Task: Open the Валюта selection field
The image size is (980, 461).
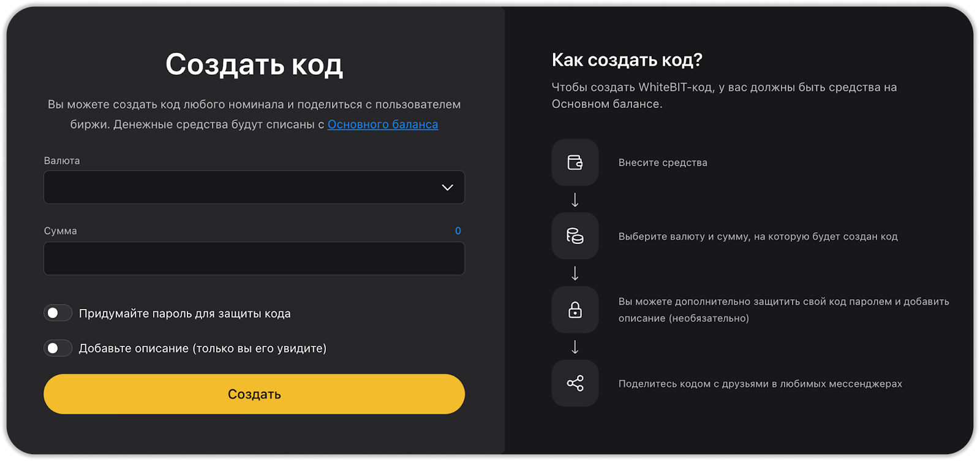Action: pos(245,187)
